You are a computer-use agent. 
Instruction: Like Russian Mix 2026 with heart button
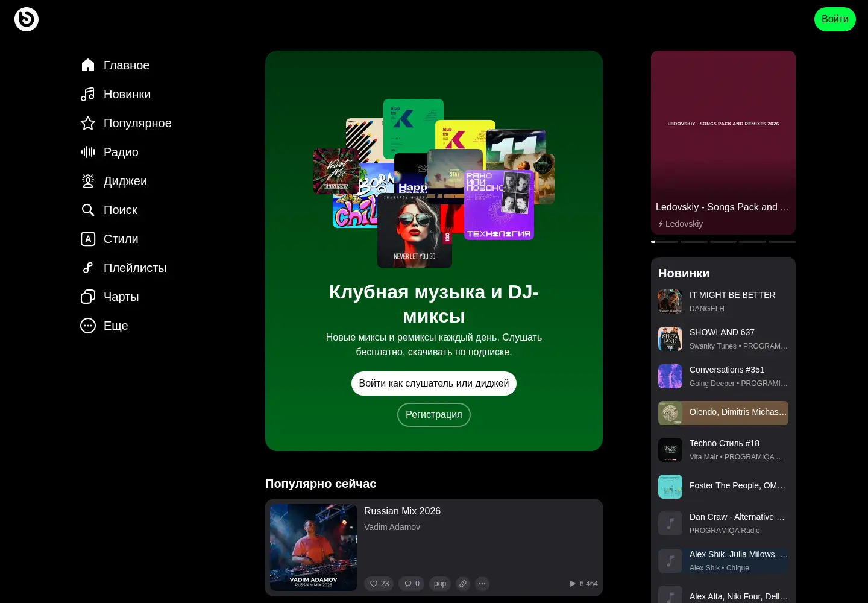[x=379, y=584]
